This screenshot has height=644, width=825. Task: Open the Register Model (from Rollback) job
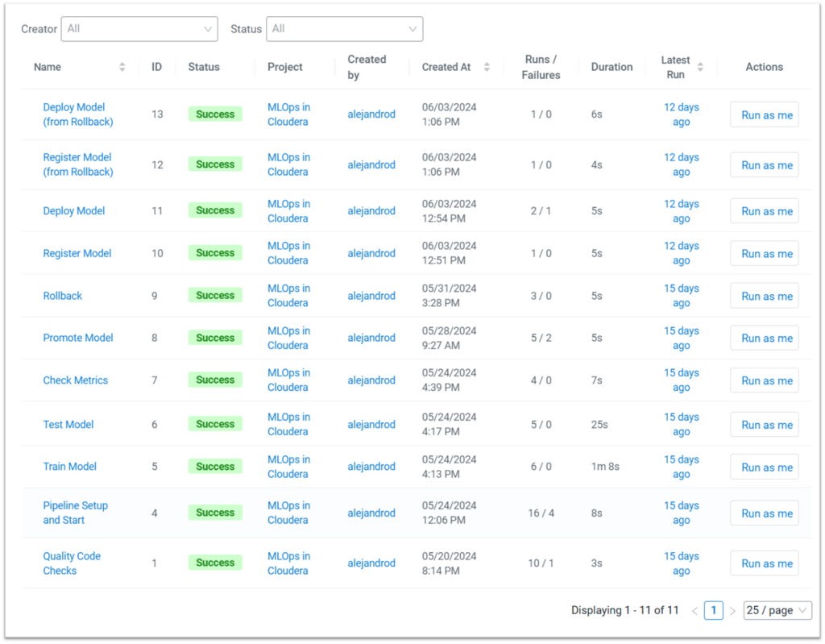[78, 164]
